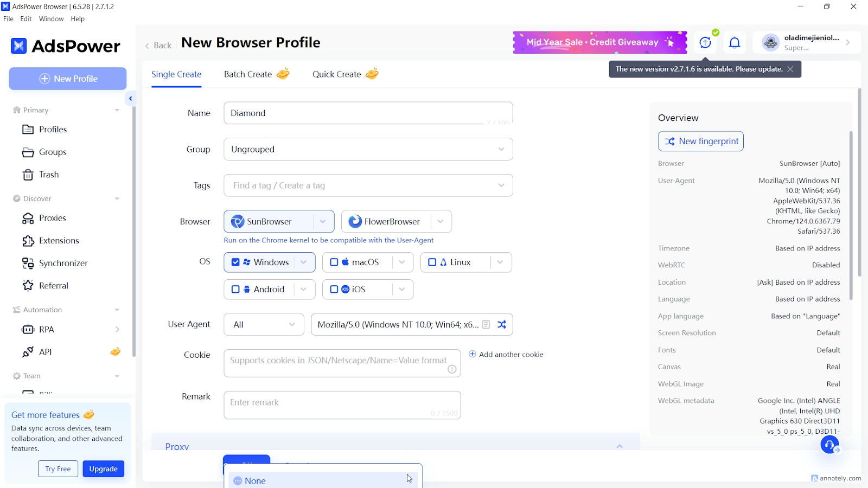Click the Name field containing Diamond
Screen dimensions: 868x488
point(368,113)
